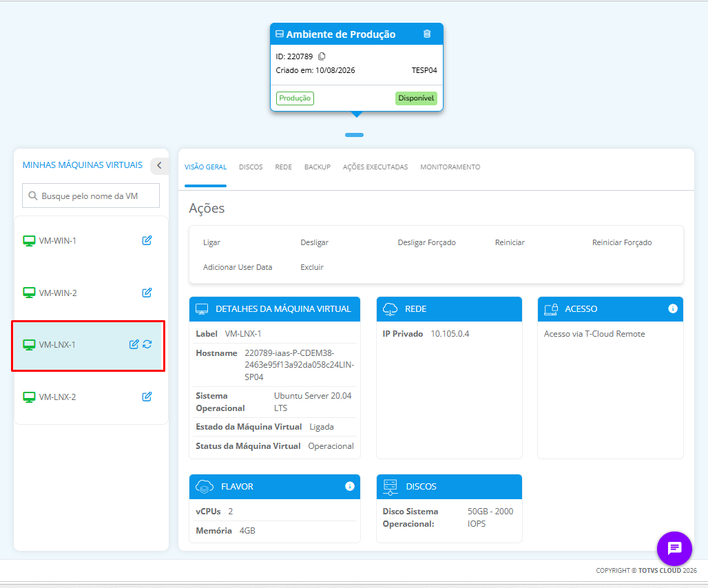Click the Desligar Forçado action
The width and height of the screenshot is (708, 588).
tap(427, 242)
